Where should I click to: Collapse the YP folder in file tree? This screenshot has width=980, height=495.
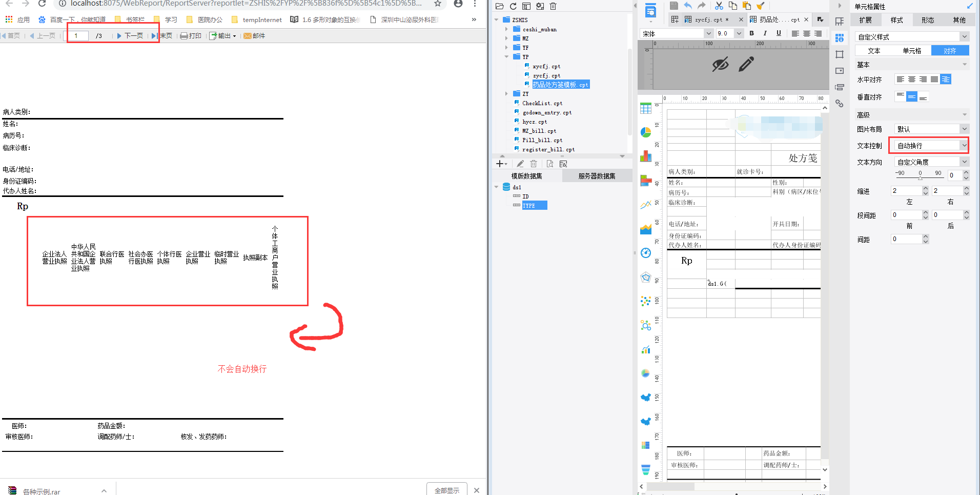point(506,57)
